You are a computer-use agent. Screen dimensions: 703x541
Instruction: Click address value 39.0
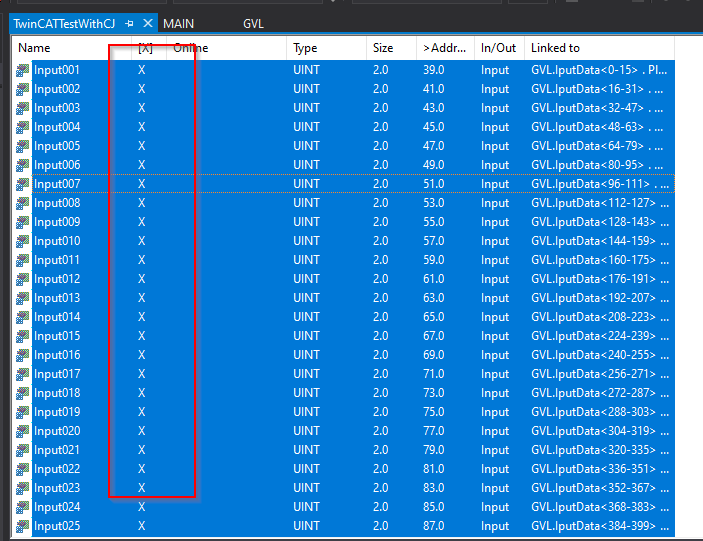[433, 70]
